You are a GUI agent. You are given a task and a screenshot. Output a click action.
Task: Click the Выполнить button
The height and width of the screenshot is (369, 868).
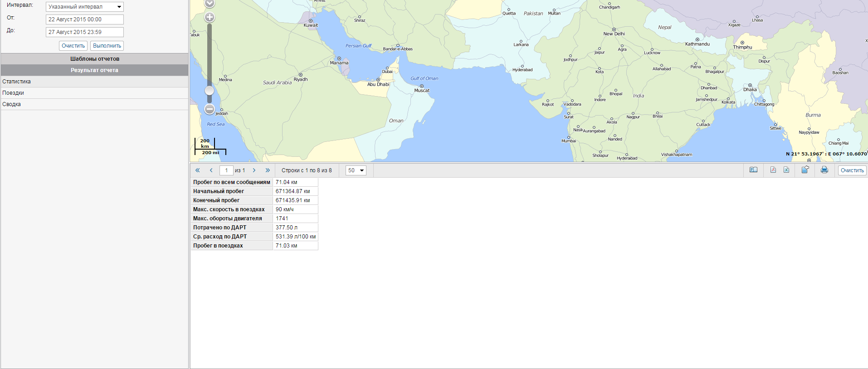[107, 46]
